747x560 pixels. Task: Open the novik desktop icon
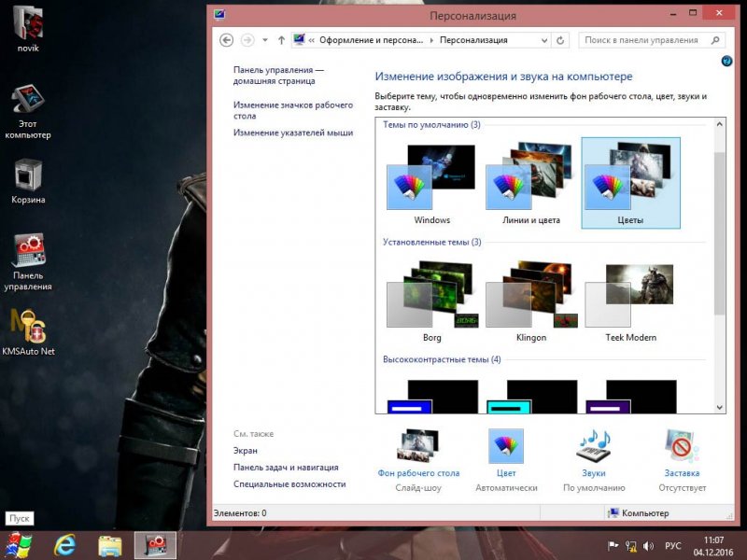click(28, 30)
